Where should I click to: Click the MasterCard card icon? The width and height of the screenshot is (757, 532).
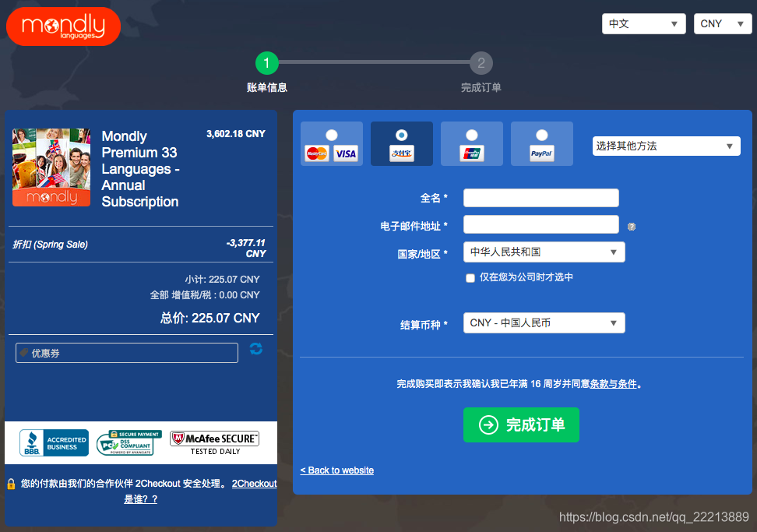[317, 153]
